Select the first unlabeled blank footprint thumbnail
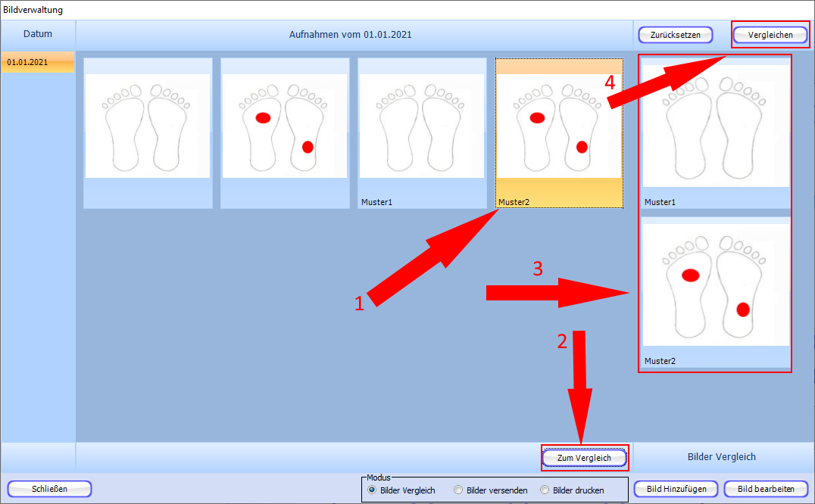 coord(148,129)
